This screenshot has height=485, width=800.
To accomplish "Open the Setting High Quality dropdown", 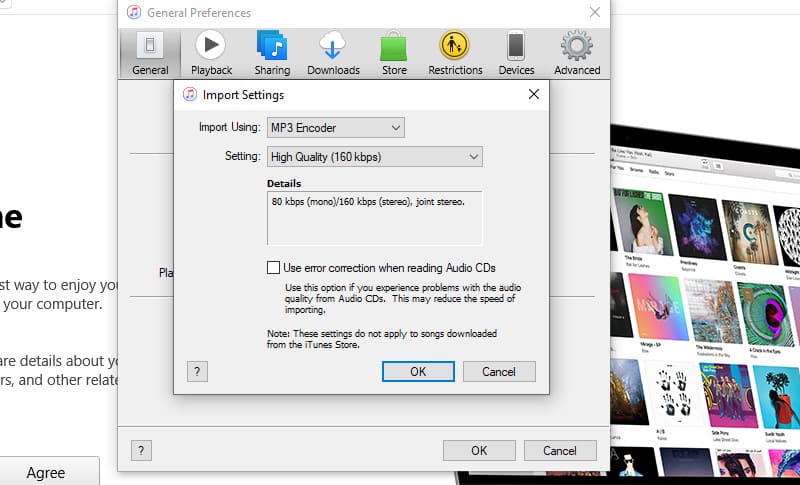I will tap(374, 157).
